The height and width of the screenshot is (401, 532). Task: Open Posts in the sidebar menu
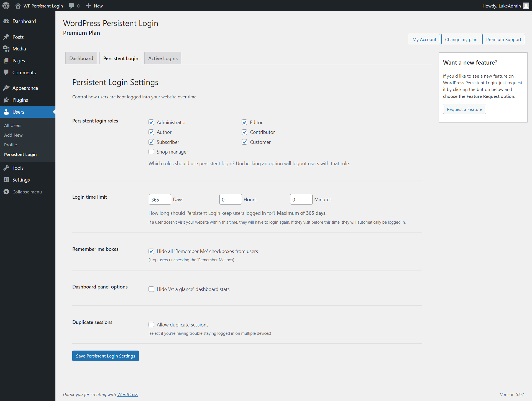coord(18,37)
